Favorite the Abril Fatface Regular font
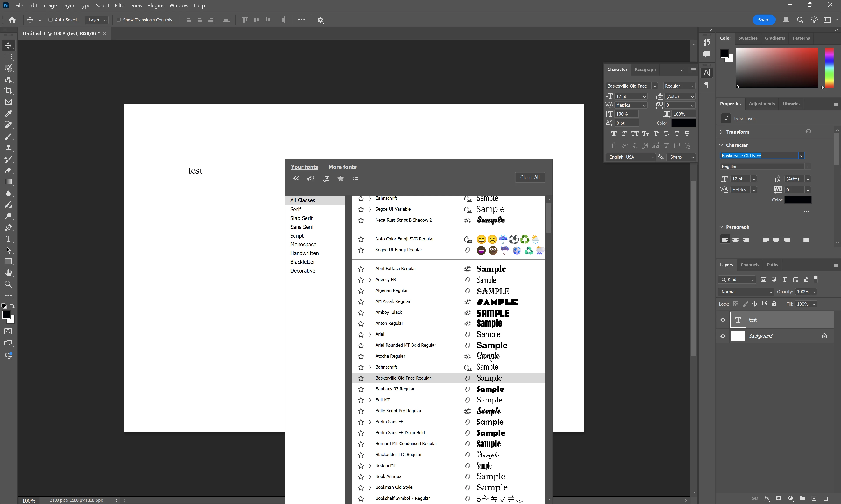This screenshot has height=504, width=841. pyautogui.click(x=361, y=269)
